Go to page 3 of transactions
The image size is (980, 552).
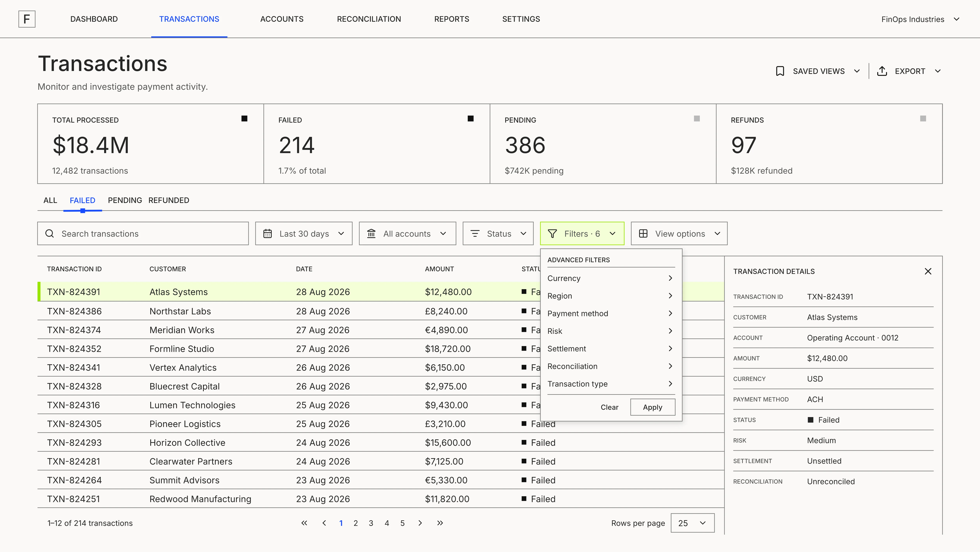point(371,523)
